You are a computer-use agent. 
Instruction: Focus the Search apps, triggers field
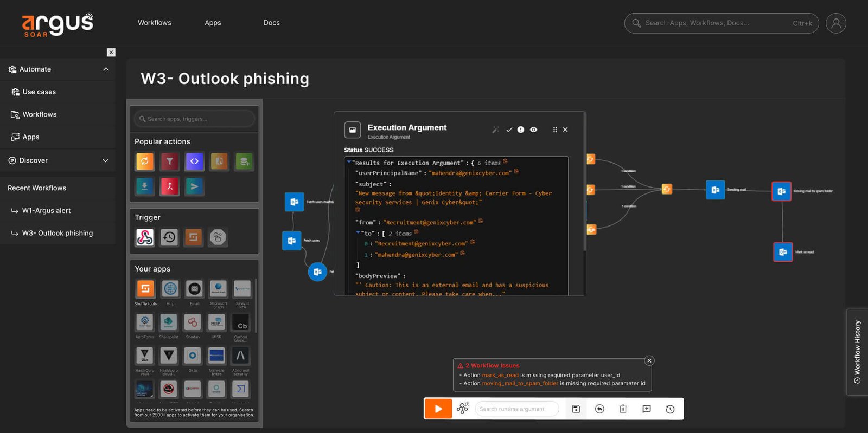click(x=194, y=119)
